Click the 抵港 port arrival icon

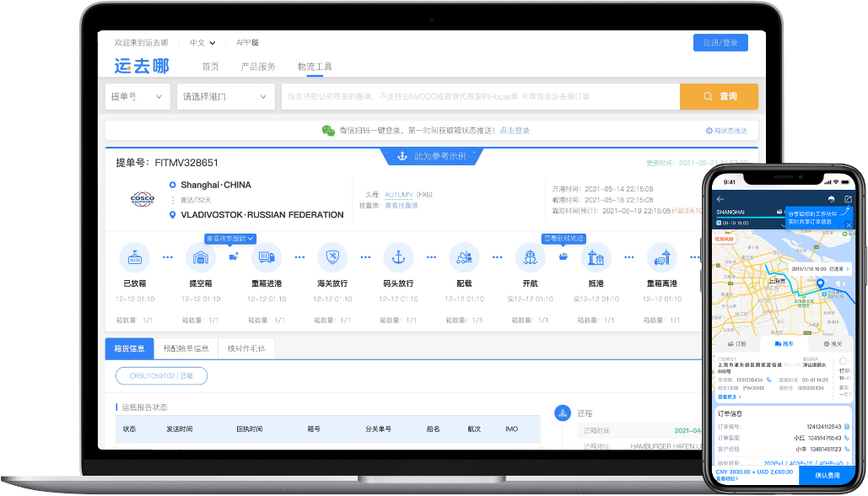[x=596, y=257]
